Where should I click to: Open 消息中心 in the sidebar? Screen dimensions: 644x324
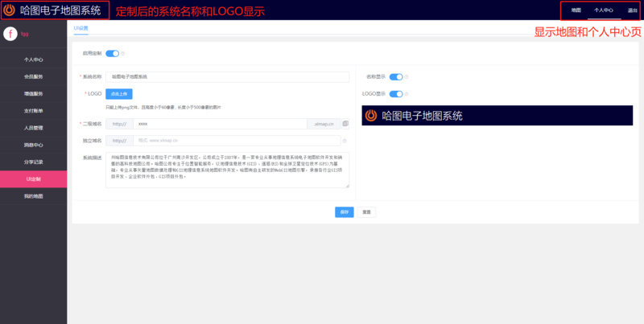pyautogui.click(x=33, y=145)
